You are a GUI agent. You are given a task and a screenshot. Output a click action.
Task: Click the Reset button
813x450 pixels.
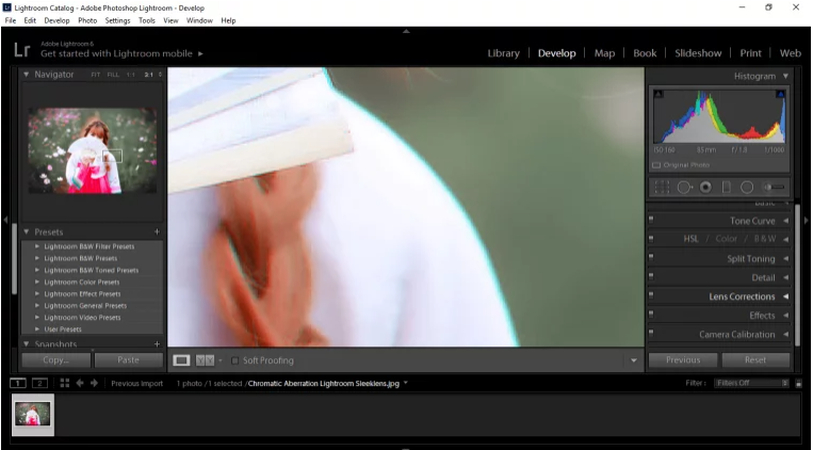tap(755, 360)
